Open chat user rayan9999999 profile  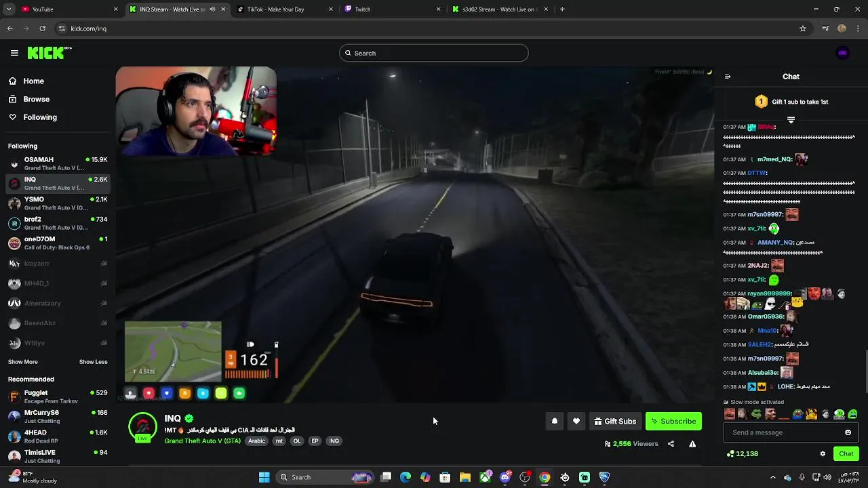[x=770, y=294]
